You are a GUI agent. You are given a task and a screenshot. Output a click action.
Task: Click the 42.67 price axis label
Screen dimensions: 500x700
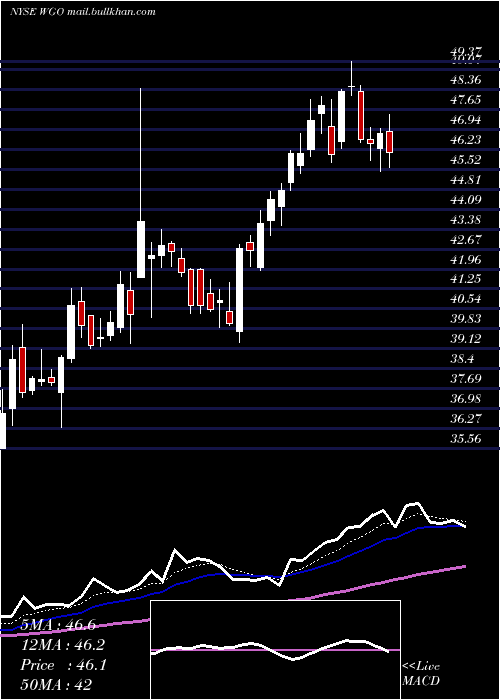pos(466,240)
